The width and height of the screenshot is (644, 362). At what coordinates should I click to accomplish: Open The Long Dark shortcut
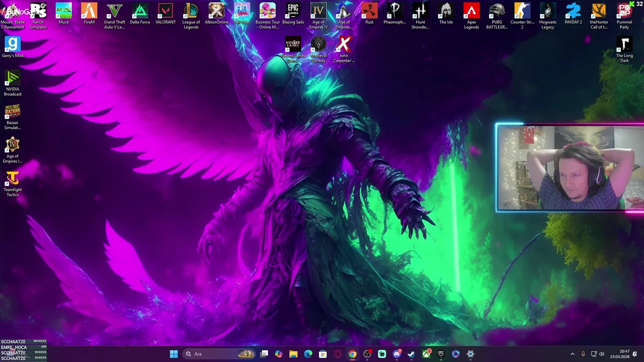(624, 50)
